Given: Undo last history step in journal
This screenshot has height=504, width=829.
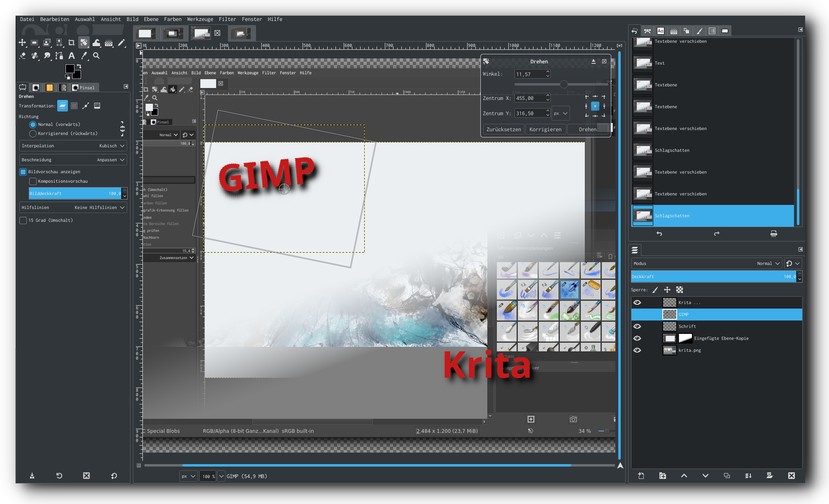Looking at the screenshot, I should click(659, 234).
